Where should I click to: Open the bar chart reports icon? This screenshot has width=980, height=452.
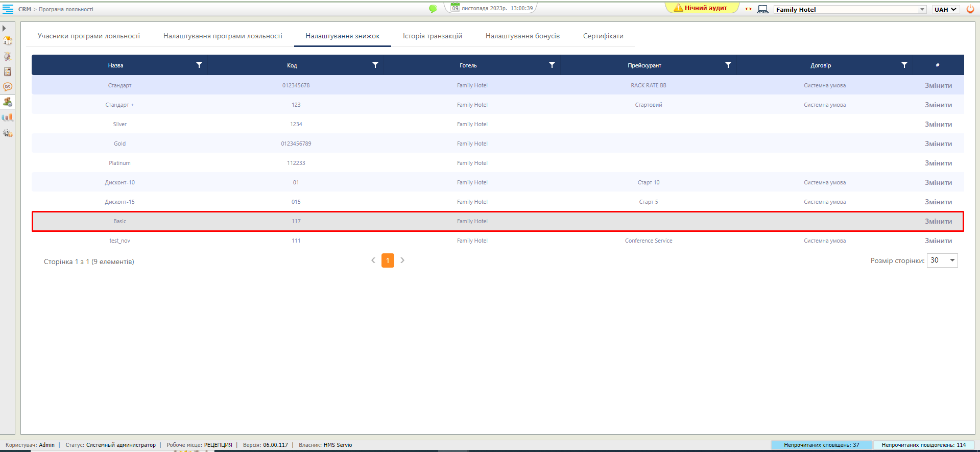[x=8, y=117]
